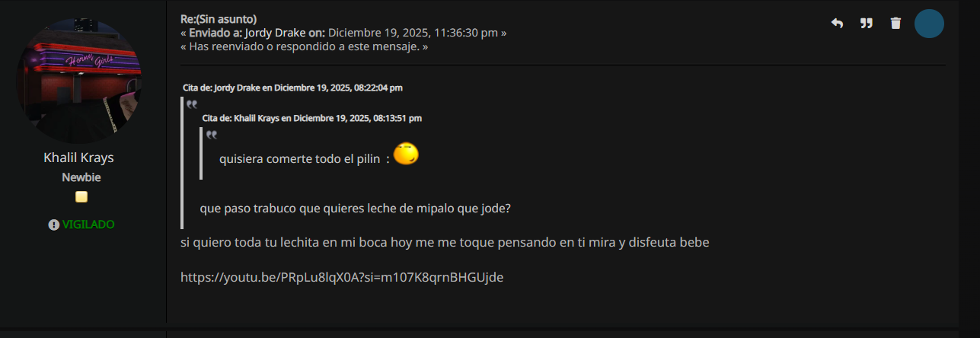Open Khalil Krays' avatar image
Image resolution: width=980 pixels, height=338 pixels.
point(78,81)
